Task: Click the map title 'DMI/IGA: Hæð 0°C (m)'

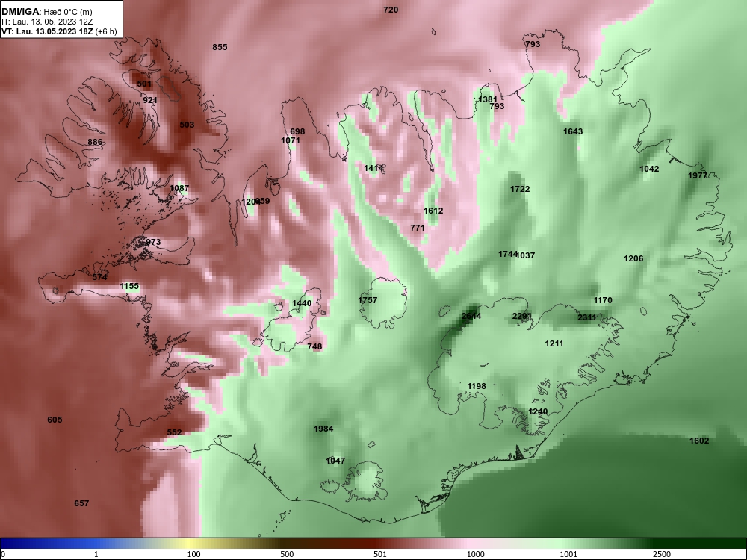Action: (47, 12)
